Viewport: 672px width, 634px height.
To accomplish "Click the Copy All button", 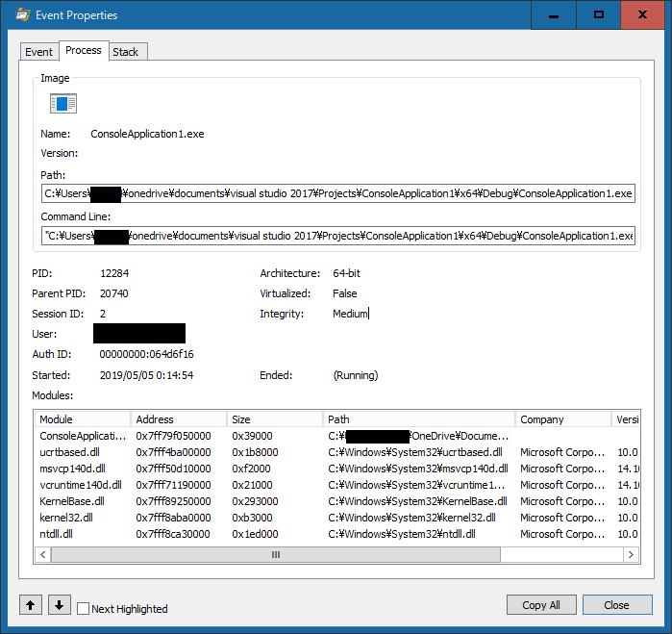I will pos(541,605).
